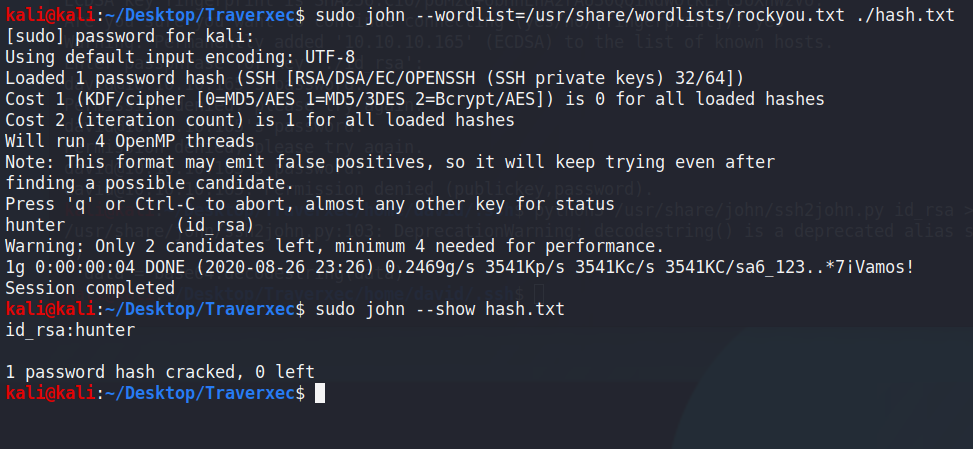Click the "Press 'q' or Ctrl-C to abort" line

click(x=310, y=204)
